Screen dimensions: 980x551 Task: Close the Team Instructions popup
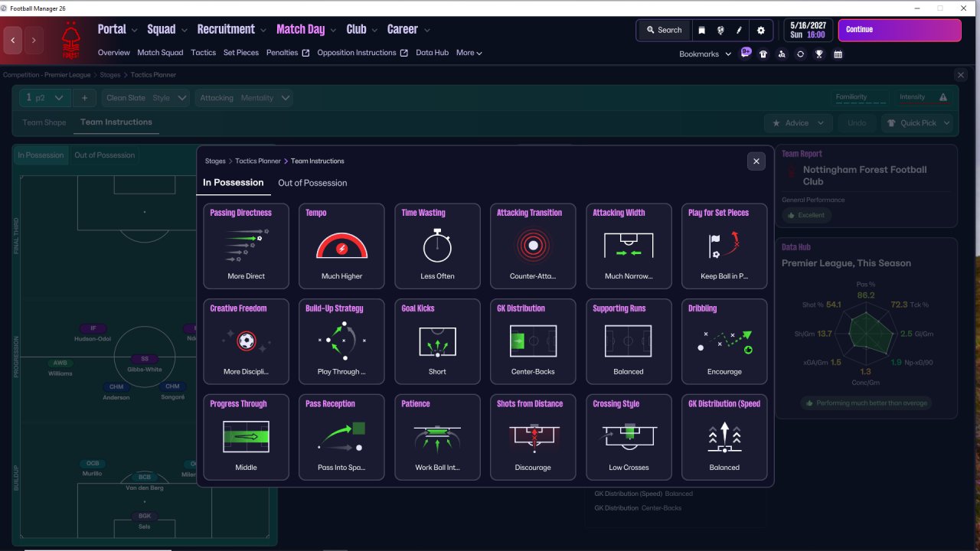[756, 161]
